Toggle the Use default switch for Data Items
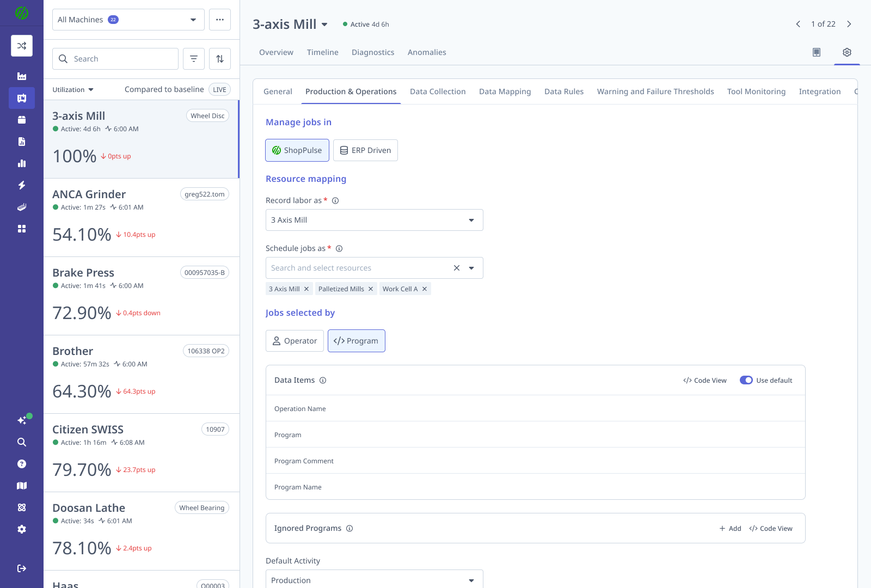Screen dimensions: 871x588 [x=746, y=380]
